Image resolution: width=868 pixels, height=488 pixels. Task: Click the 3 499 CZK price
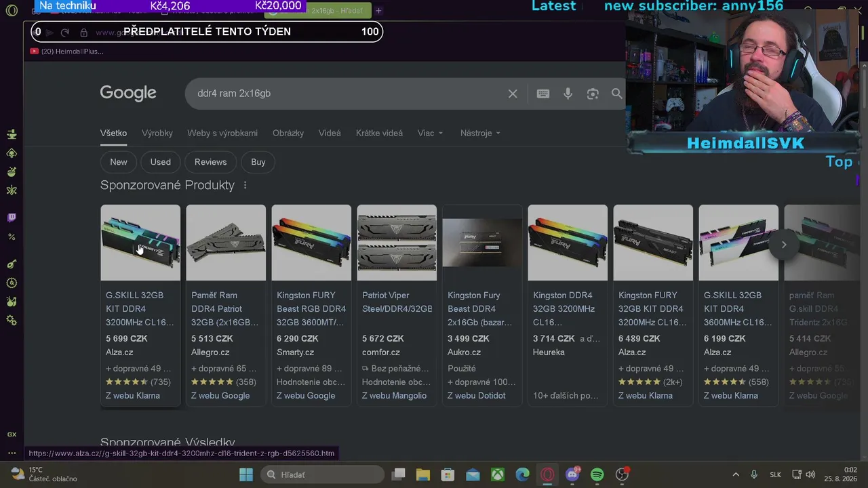pos(469,339)
